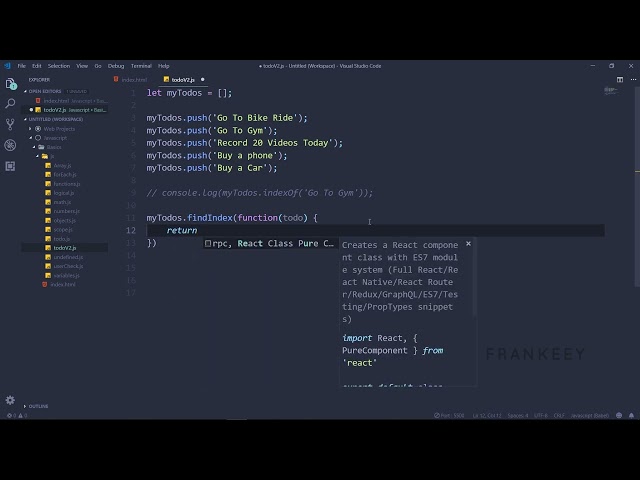Open the View menu

[x=82, y=66]
